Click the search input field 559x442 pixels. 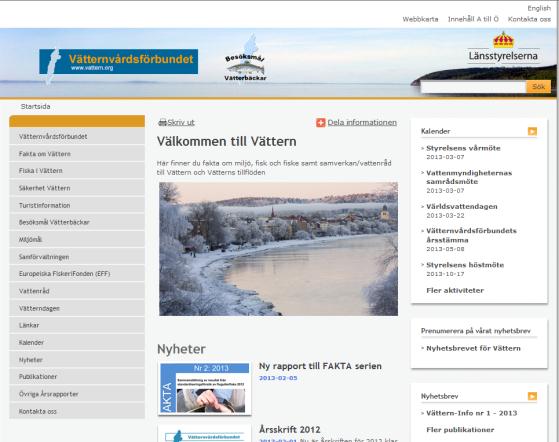click(473, 87)
